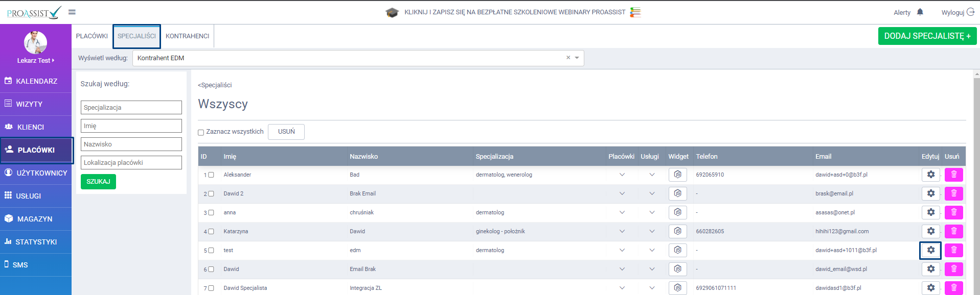The height and width of the screenshot is (295, 980).
Task: Open the widget for test edm
Action: pyautogui.click(x=678, y=250)
